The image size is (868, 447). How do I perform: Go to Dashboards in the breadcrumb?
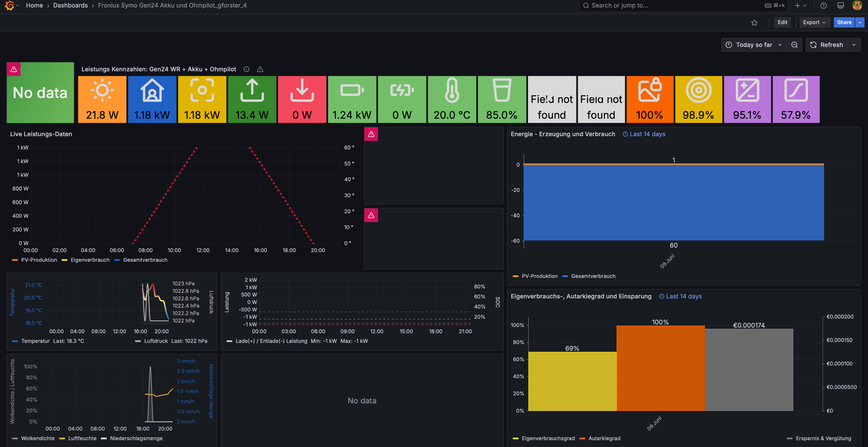coord(70,5)
